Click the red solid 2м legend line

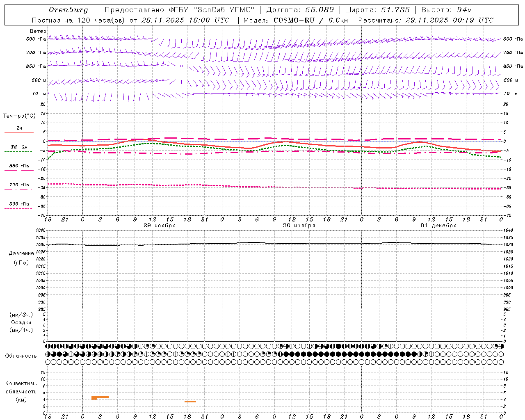click(19, 132)
